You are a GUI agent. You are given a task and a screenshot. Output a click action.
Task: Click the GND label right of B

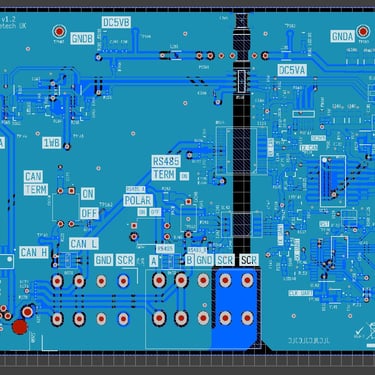pyautogui.click(x=204, y=260)
